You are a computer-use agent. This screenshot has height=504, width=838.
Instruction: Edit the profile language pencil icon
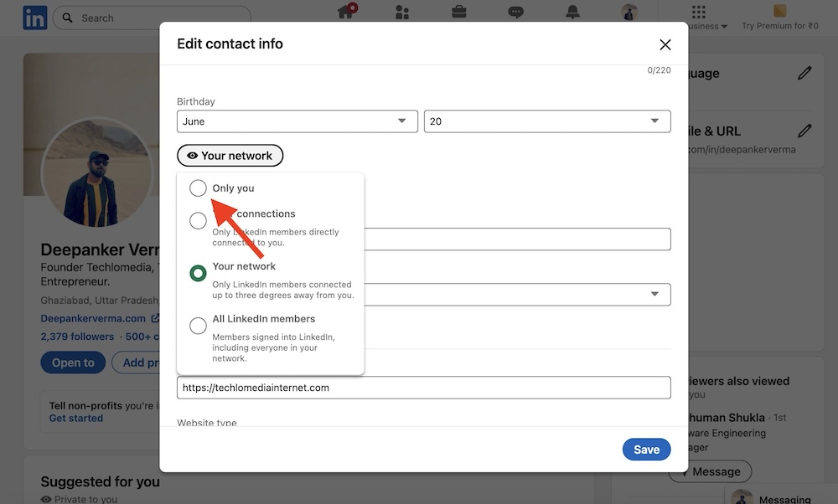(804, 73)
